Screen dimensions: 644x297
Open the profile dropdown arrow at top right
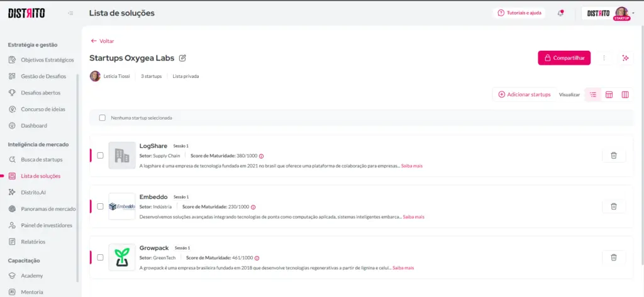pos(633,13)
